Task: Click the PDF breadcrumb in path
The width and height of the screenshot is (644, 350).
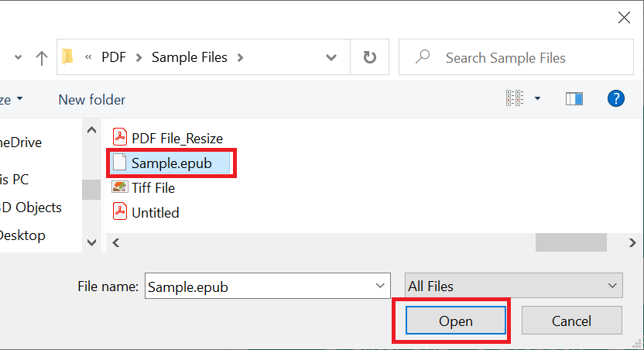Action: coord(114,57)
